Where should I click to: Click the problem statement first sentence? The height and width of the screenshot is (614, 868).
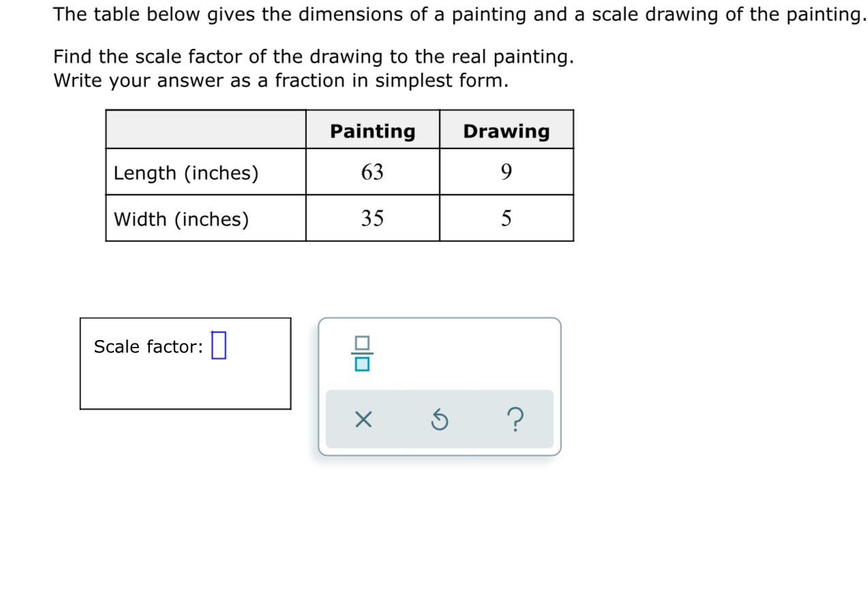[458, 14]
